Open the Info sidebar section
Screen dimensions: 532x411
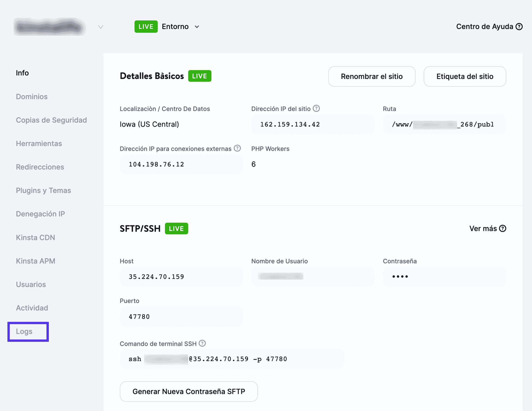point(22,73)
